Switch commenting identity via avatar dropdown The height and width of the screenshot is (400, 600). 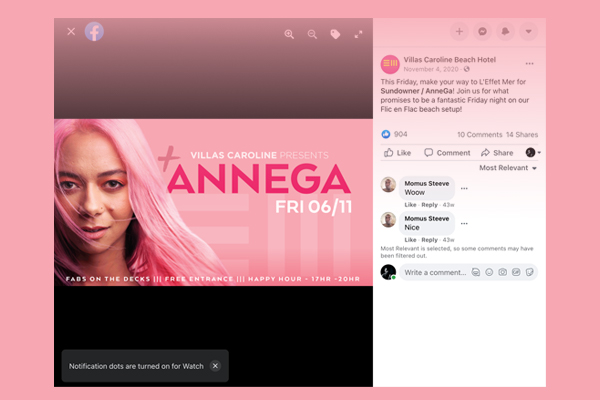(533, 153)
